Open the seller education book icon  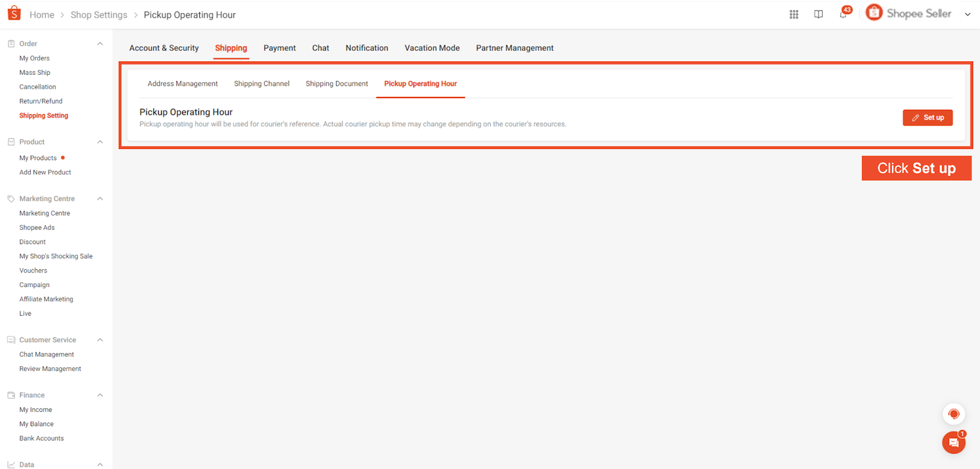click(x=818, y=15)
